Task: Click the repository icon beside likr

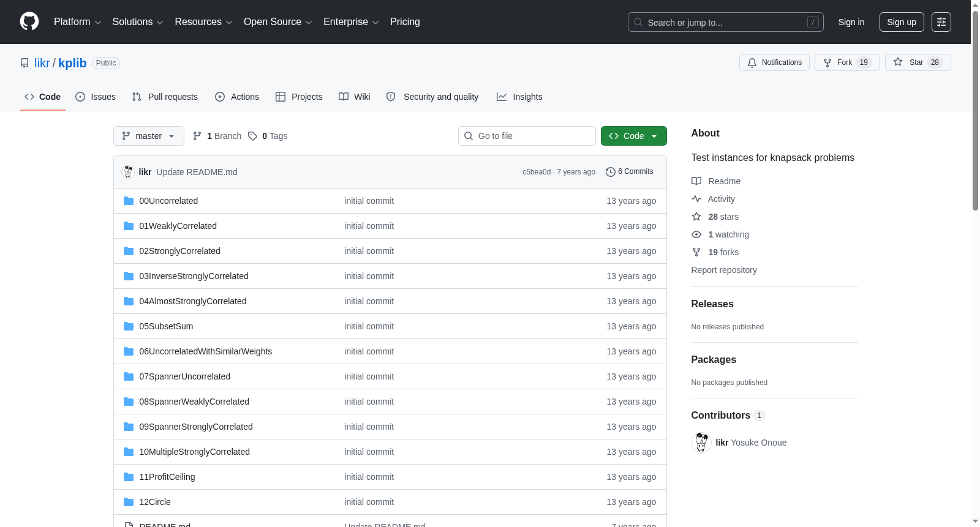Action: 24,63
